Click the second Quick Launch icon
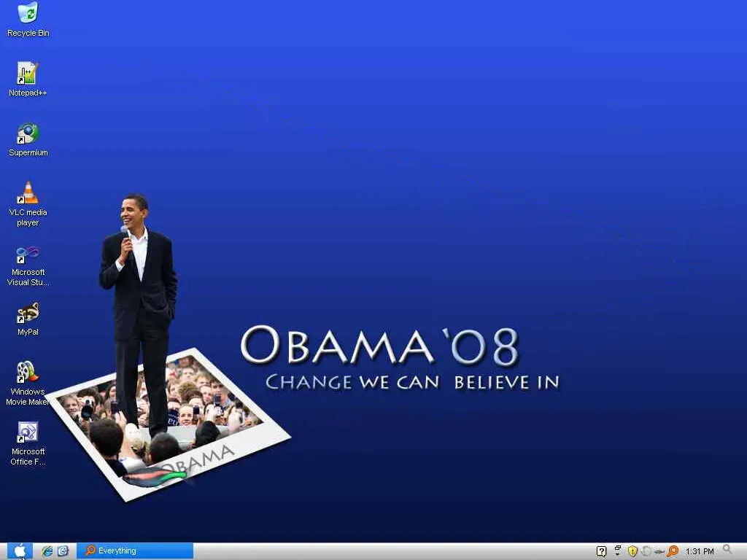The image size is (747, 560). (x=63, y=551)
